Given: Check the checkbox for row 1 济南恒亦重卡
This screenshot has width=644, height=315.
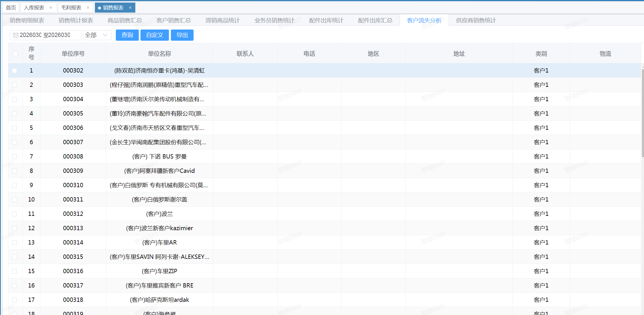Looking at the screenshot, I should tap(15, 71).
